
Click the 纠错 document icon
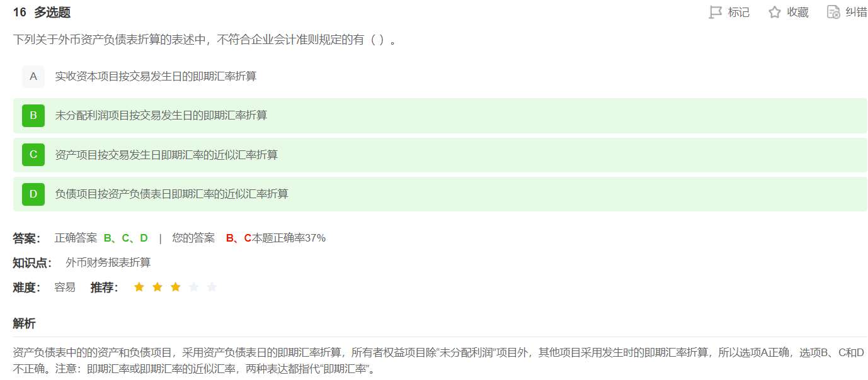833,12
